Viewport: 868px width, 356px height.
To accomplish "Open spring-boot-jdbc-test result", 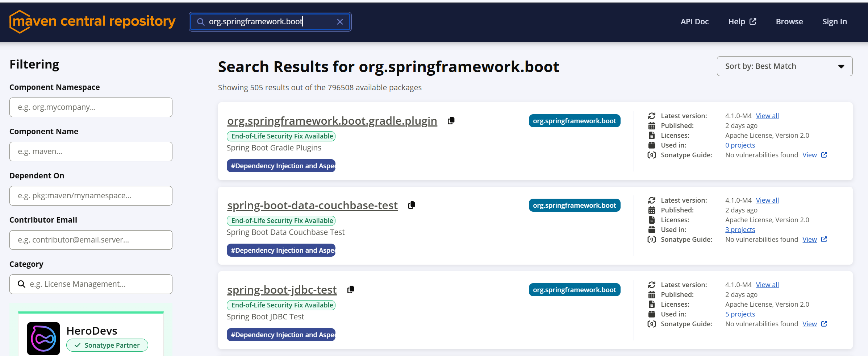I will coord(282,290).
